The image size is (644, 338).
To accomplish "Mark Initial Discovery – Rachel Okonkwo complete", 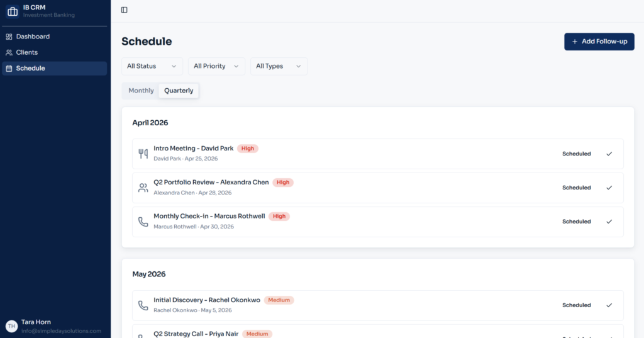I will (609, 305).
